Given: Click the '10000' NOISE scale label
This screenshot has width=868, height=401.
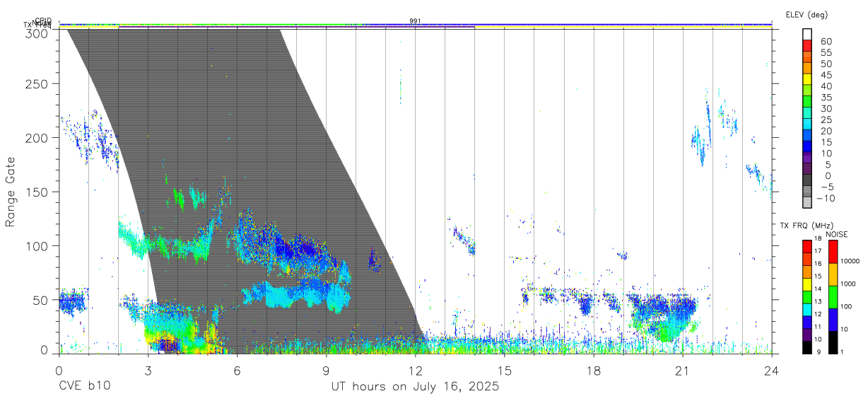Looking at the screenshot, I should pos(850,261).
